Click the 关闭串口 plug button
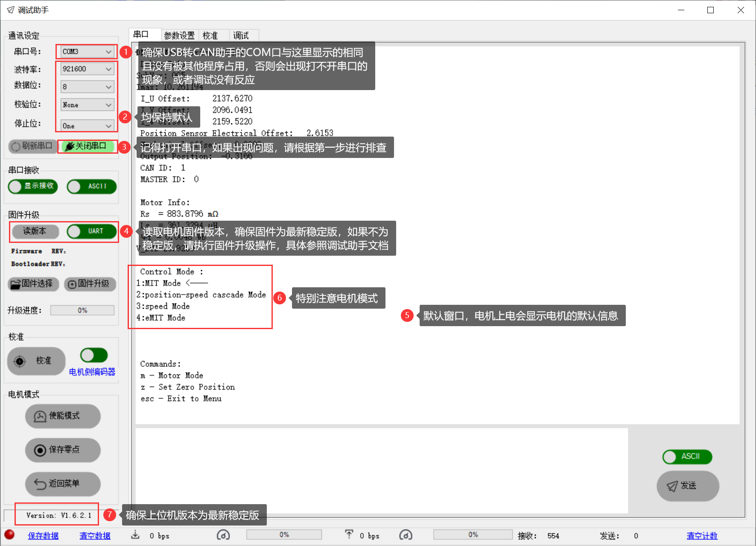Image resolution: width=756 pixels, height=546 pixels. pos(88,146)
